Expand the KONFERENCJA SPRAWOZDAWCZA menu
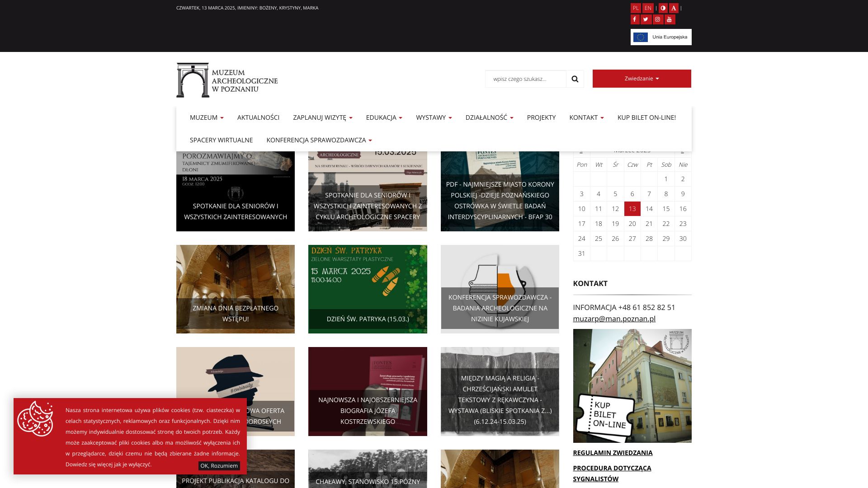The image size is (868, 488). point(319,140)
